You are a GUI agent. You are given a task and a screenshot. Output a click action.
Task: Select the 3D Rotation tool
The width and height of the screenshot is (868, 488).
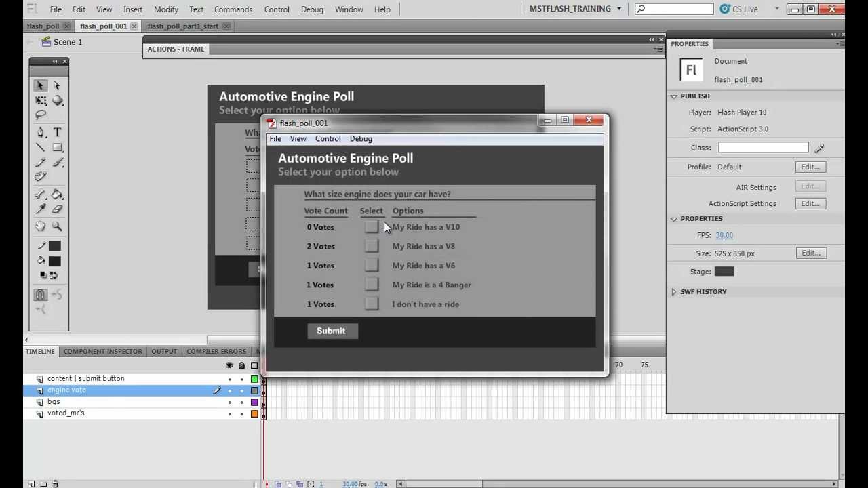57,100
